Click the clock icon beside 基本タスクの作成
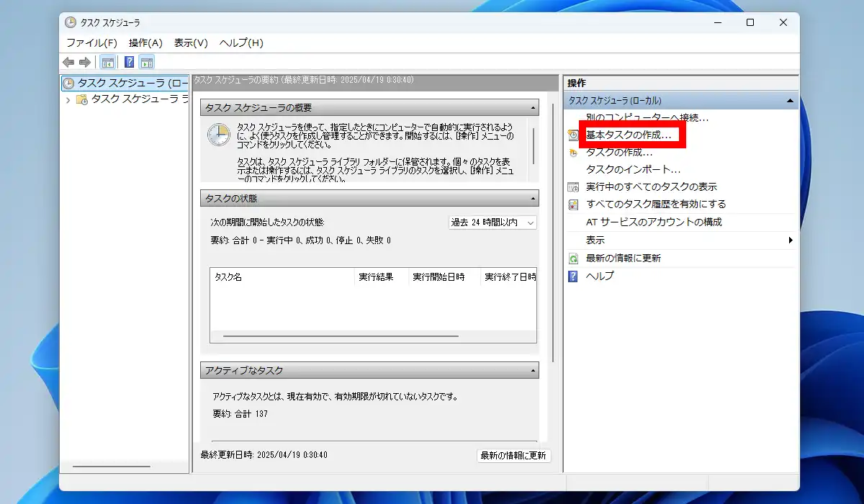The height and width of the screenshot is (504, 864). tap(573, 135)
